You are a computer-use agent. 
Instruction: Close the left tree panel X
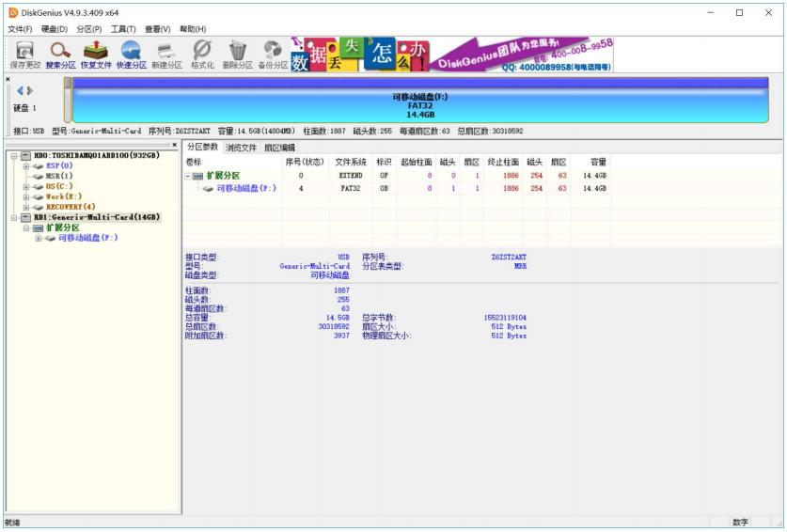174,145
